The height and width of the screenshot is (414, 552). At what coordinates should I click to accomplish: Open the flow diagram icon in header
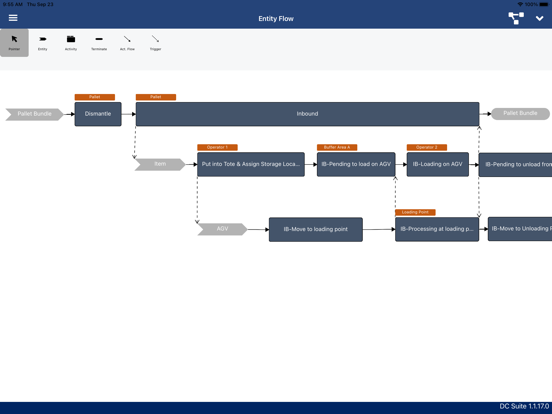click(516, 18)
